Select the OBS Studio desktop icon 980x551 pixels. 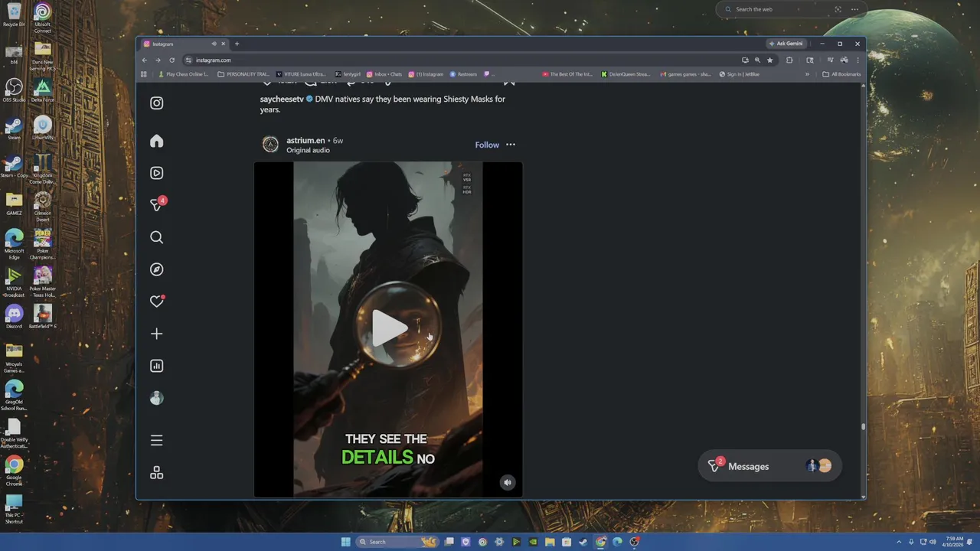click(14, 90)
